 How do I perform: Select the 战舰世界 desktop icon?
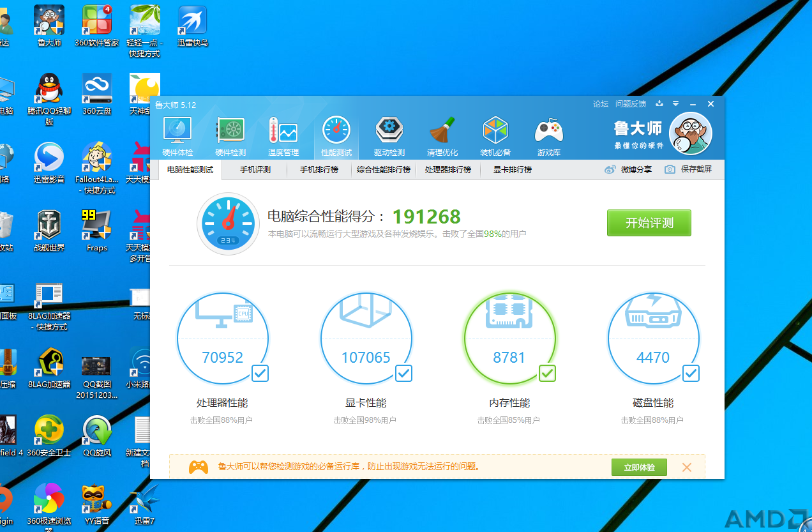[x=49, y=231]
